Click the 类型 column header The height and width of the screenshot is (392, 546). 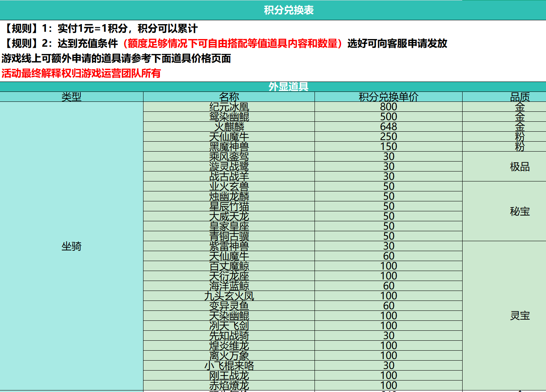[71, 96]
